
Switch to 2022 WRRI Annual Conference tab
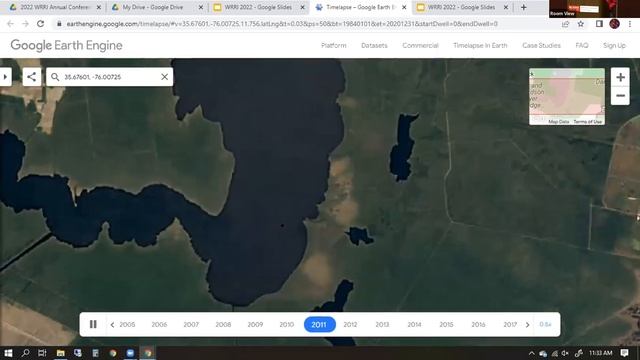(x=55, y=7)
